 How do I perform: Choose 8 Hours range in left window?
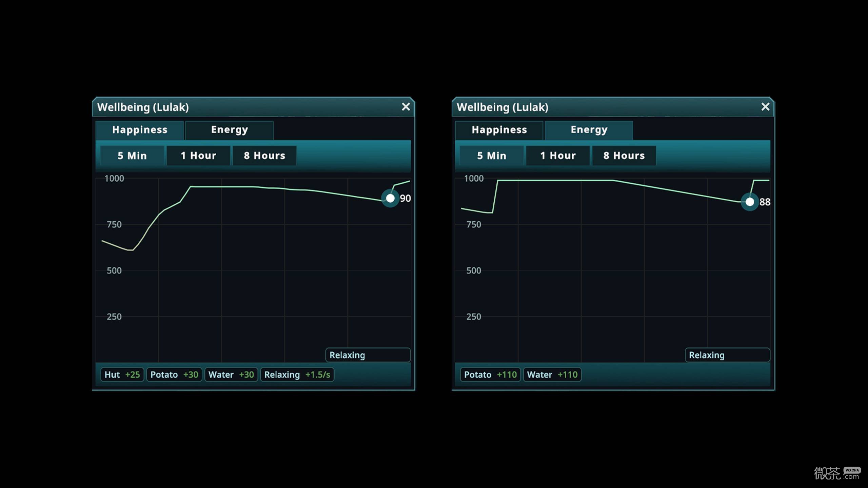pos(264,156)
